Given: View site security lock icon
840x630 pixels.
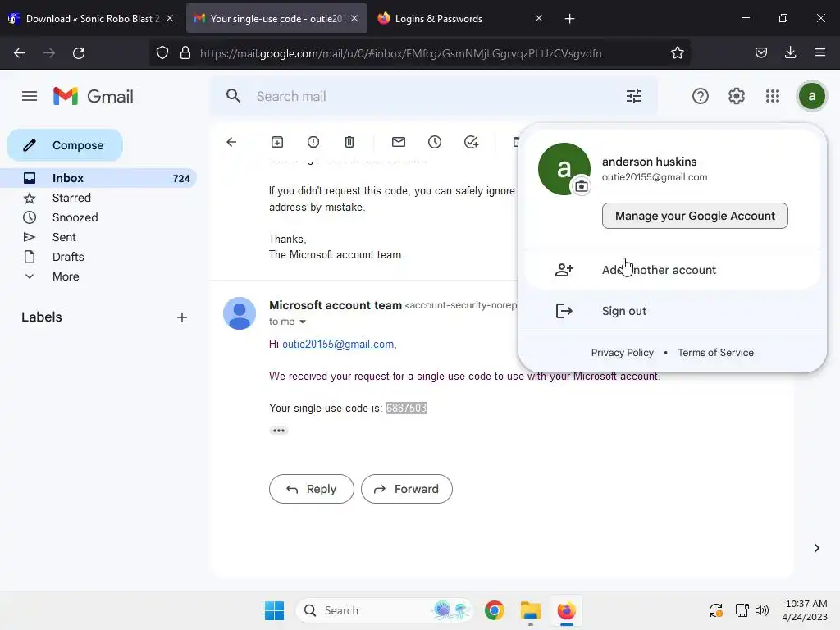Looking at the screenshot, I should [x=185, y=53].
